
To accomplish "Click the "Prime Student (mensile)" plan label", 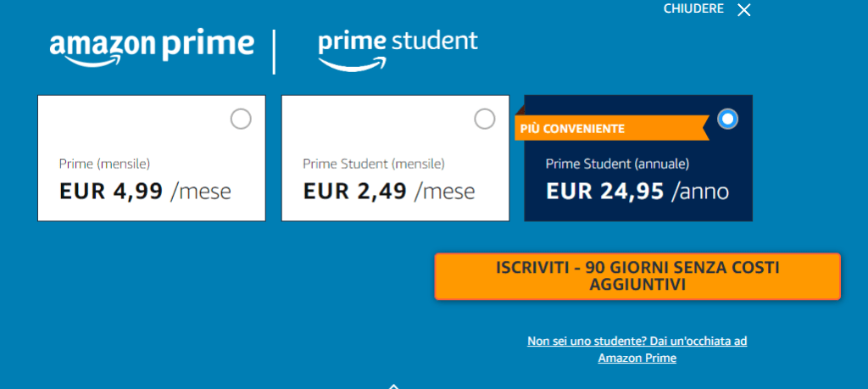I will [374, 164].
